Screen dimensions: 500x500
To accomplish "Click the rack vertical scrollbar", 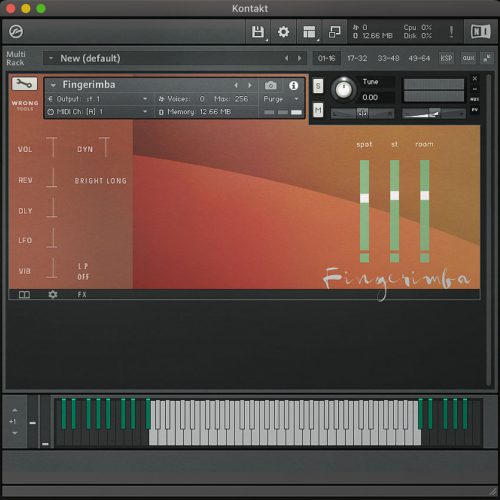I will [488, 230].
